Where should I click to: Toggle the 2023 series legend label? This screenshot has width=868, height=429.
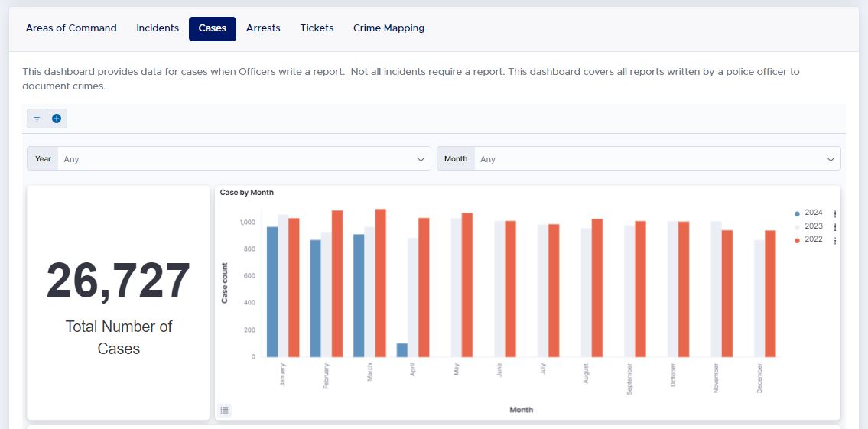tap(814, 226)
